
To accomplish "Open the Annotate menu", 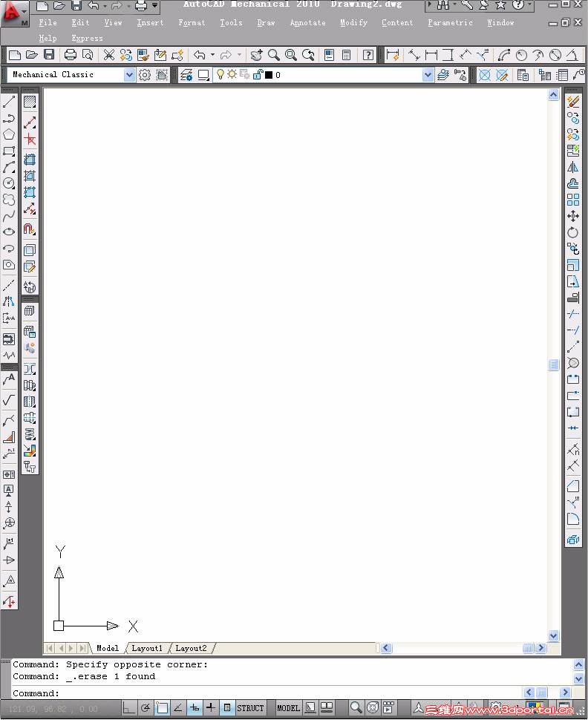I will point(308,22).
